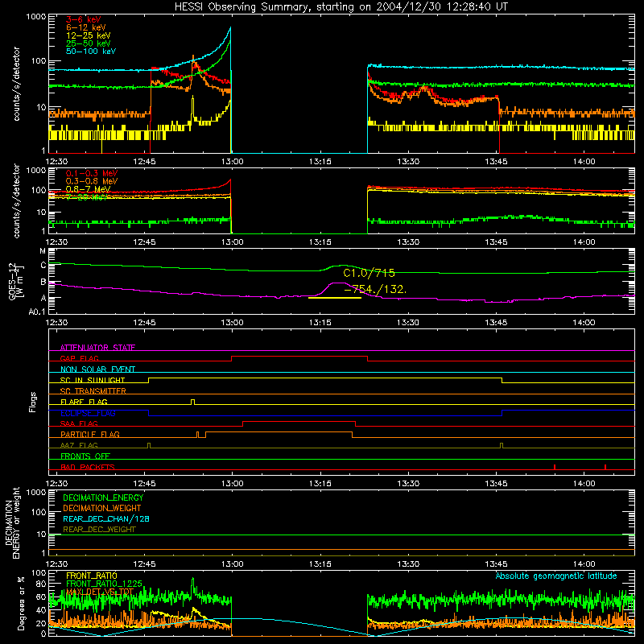Click the 13:00 tick label under top panel
The image size is (644, 644).
click(232, 162)
